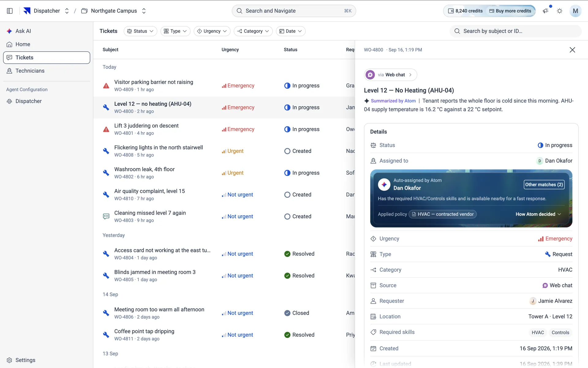Open Technicians in the sidebar
588x368 pixels.
(x=47, y=71)
